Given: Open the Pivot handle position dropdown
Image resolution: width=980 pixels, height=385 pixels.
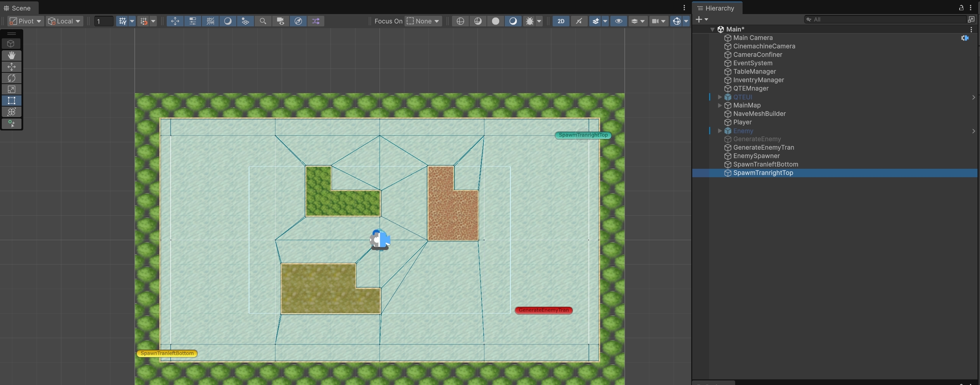Looking at the screenshot, I should click(x=25, y=21).
